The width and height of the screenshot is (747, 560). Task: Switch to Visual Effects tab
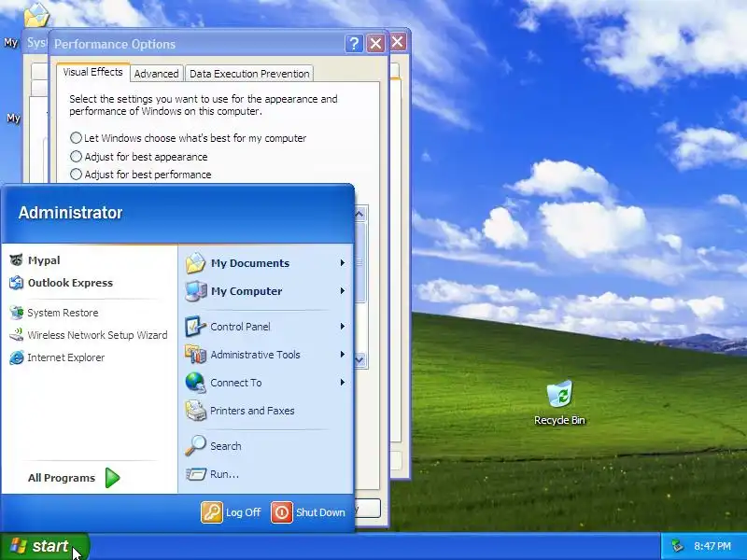point(92,72)
